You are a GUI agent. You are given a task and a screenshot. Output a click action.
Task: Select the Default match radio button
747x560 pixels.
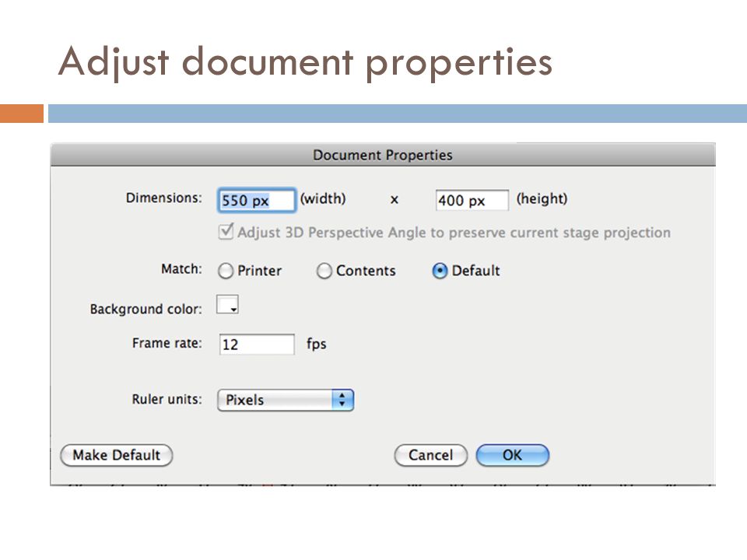(x=439, y=271)
